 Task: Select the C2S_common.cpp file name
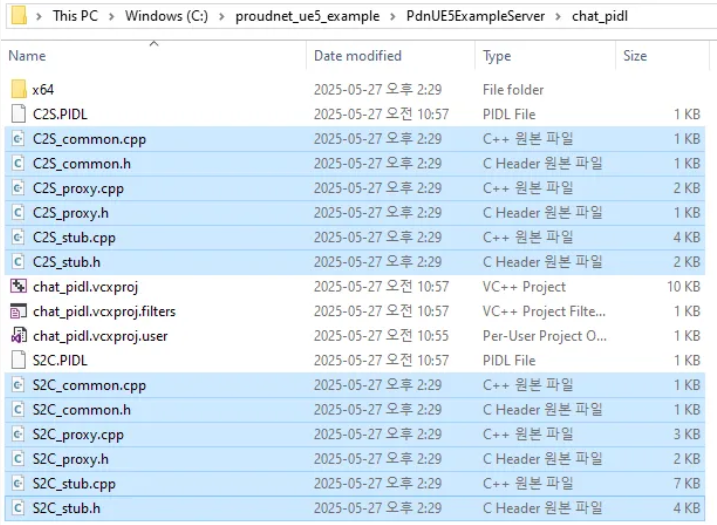point(89,139)
